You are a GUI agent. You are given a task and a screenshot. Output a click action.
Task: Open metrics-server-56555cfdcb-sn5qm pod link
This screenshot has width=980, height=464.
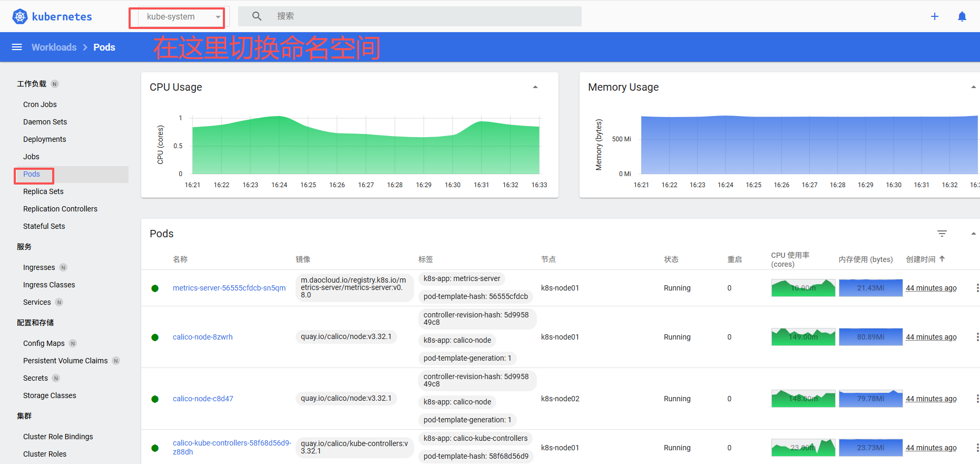click(x=229, y=288)
